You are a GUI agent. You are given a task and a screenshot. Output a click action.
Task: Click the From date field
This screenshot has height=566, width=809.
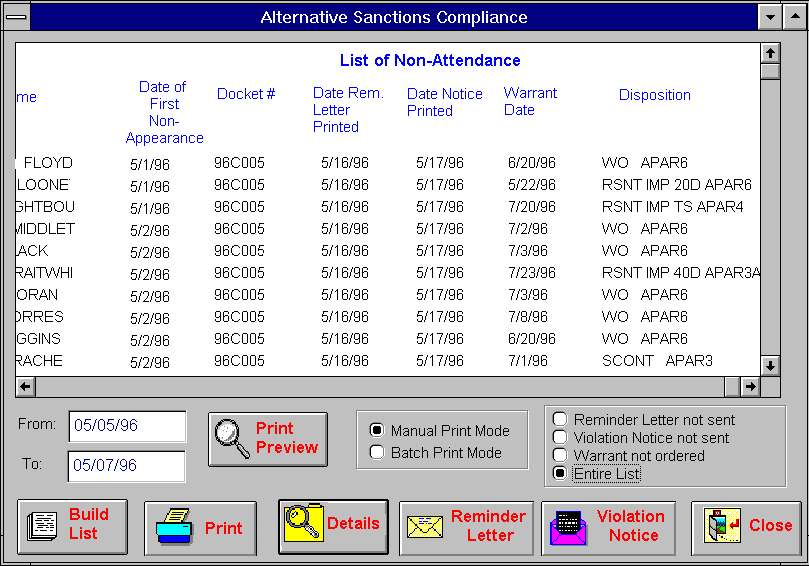[x=127, y=426]
